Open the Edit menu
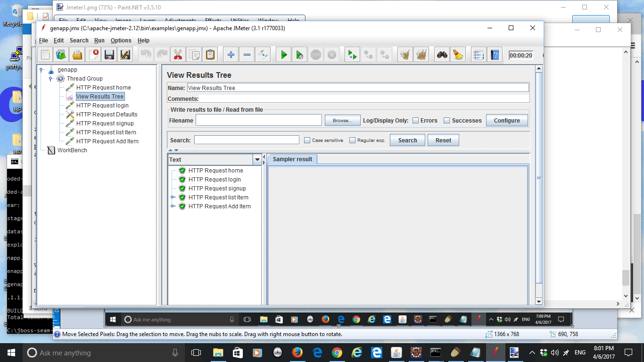 (x=58, y=41)
